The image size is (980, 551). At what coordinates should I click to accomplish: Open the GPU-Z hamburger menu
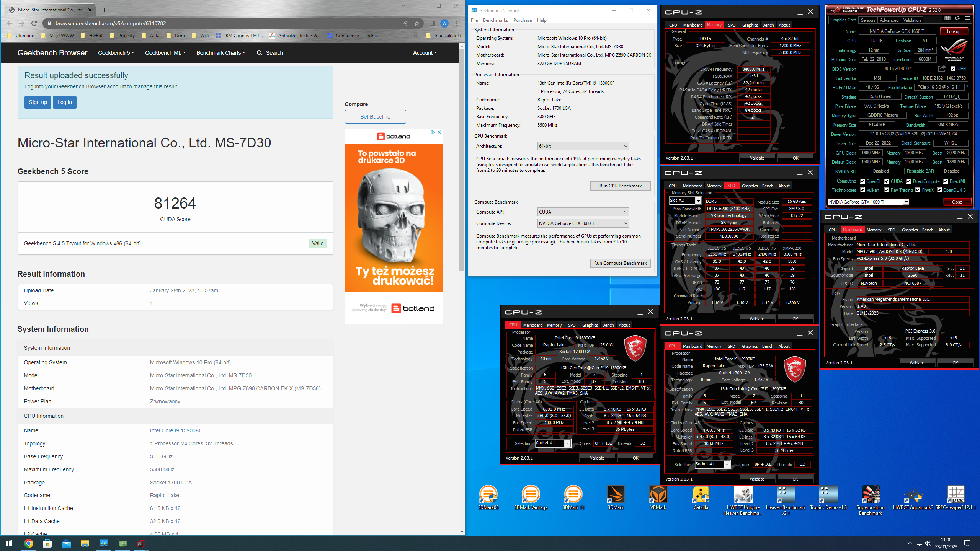(967, 18)
